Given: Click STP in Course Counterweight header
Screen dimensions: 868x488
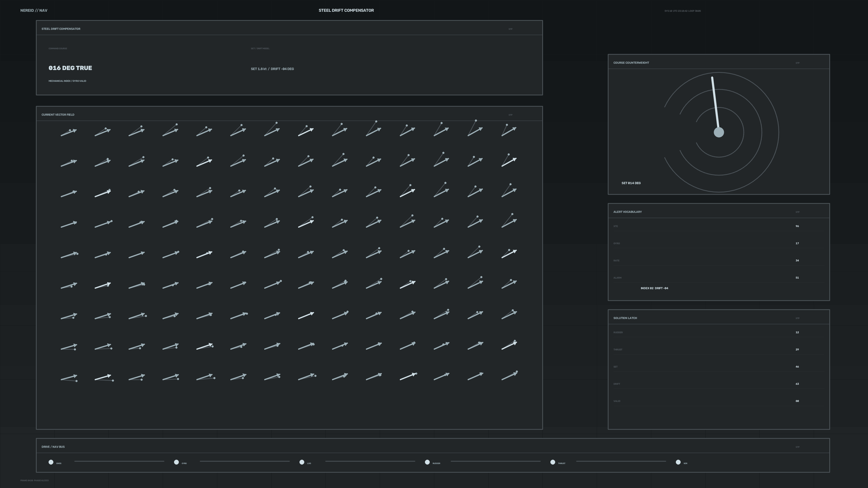Looking at the screenshot, I should tap(797, 63).
